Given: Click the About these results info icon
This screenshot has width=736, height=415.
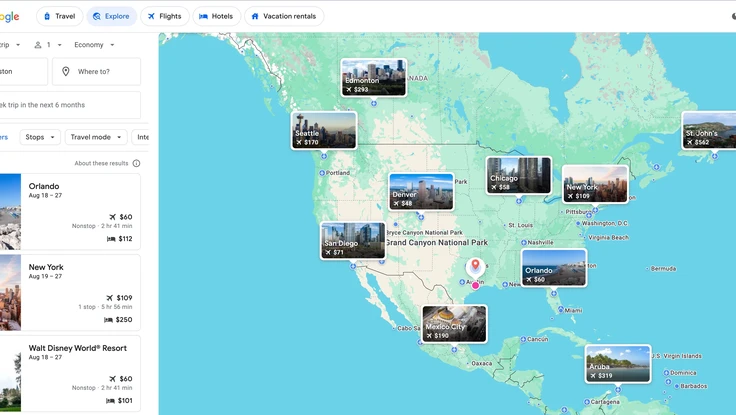Looking at the screenshot, I should 136,163.
